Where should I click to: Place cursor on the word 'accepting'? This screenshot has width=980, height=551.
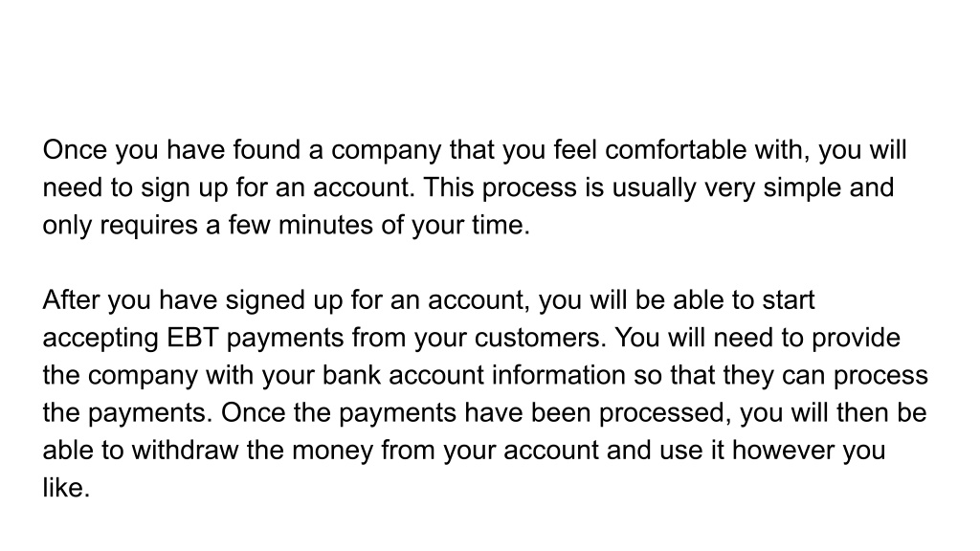[x=100, y=338]
